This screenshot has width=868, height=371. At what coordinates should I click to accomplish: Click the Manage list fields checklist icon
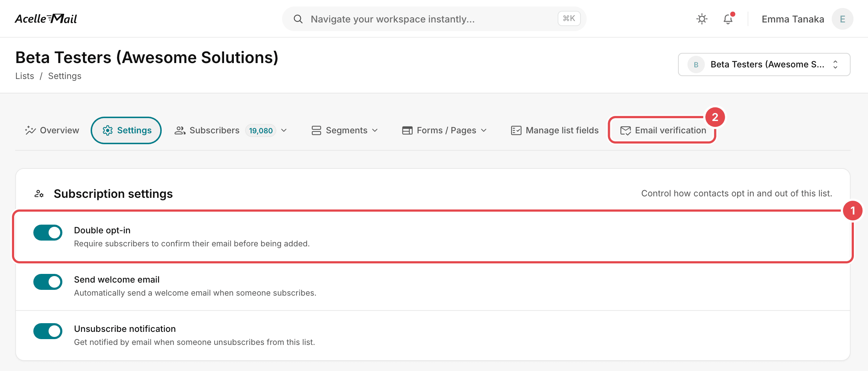516,130
